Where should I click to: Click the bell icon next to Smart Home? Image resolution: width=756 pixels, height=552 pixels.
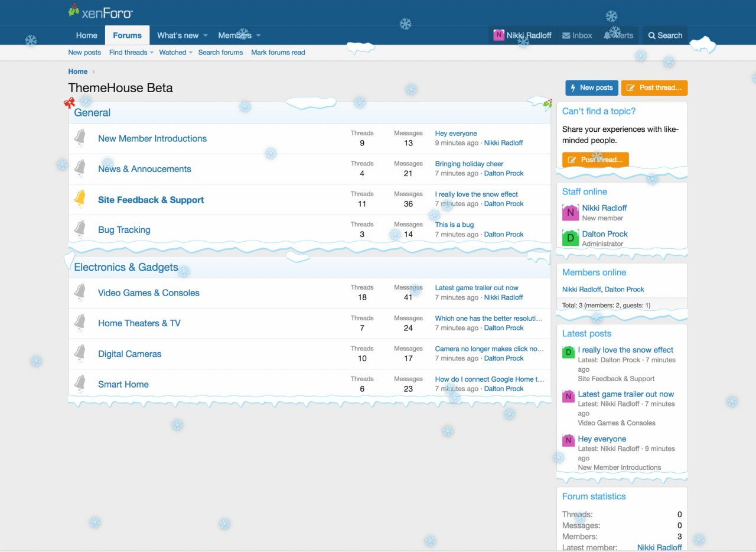(x=80, y=384)
